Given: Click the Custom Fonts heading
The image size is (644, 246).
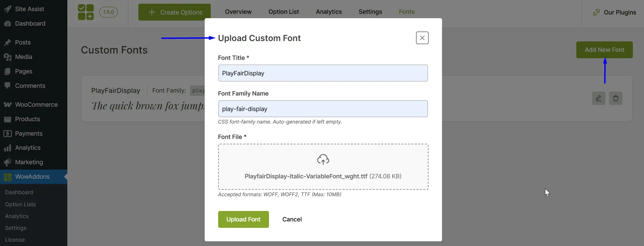Looking at the screenshot, I should [x=114, y=50].
